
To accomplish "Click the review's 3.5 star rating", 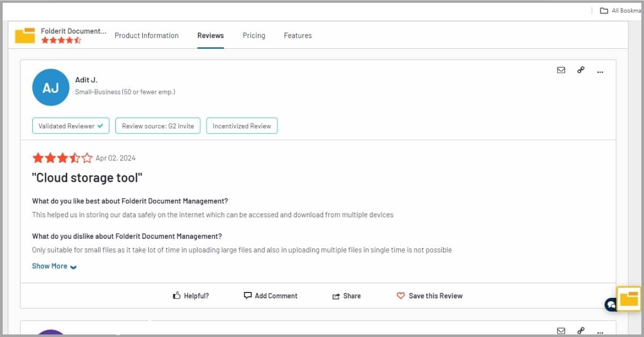I will tap(62, 158).
